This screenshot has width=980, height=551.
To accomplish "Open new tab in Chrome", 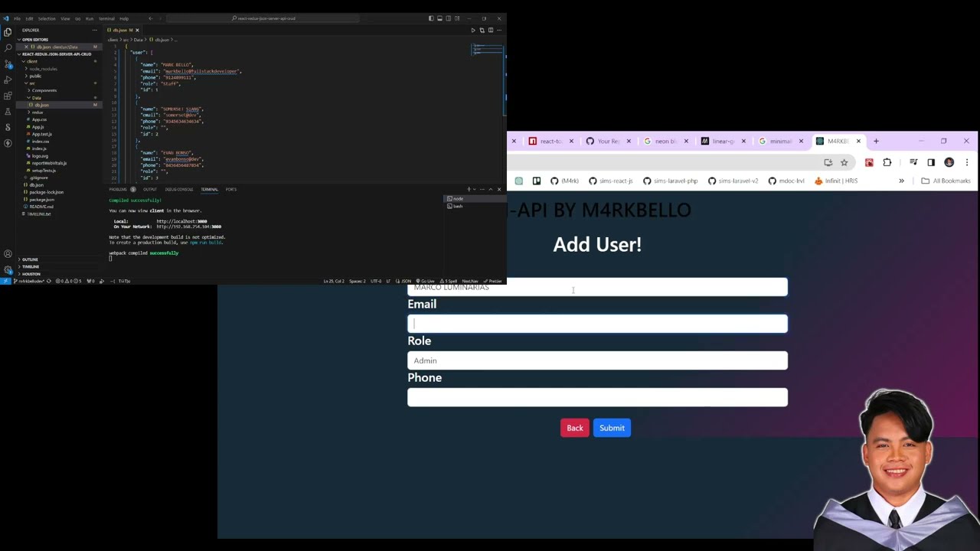I will pos(877,141).
